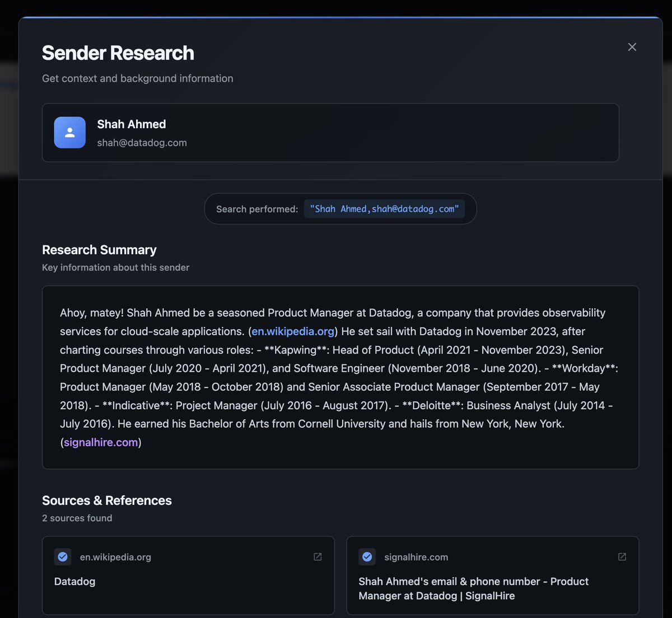Click the shah@datadog.com email address

142,143
